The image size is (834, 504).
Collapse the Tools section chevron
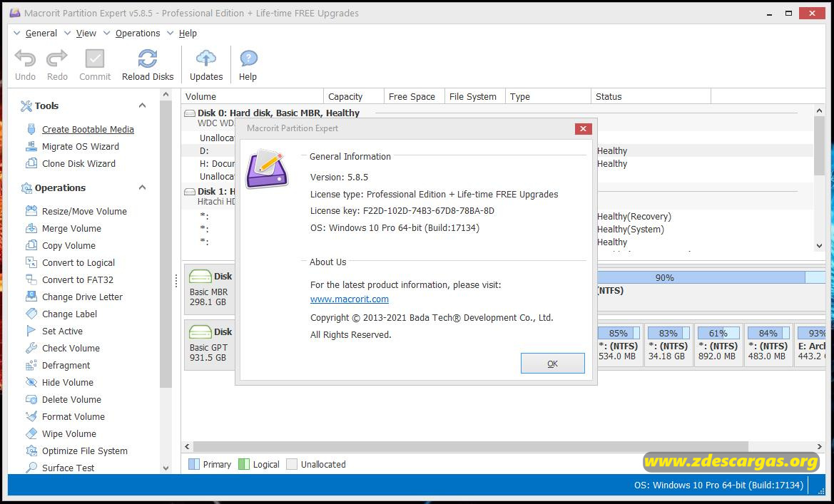143,106
